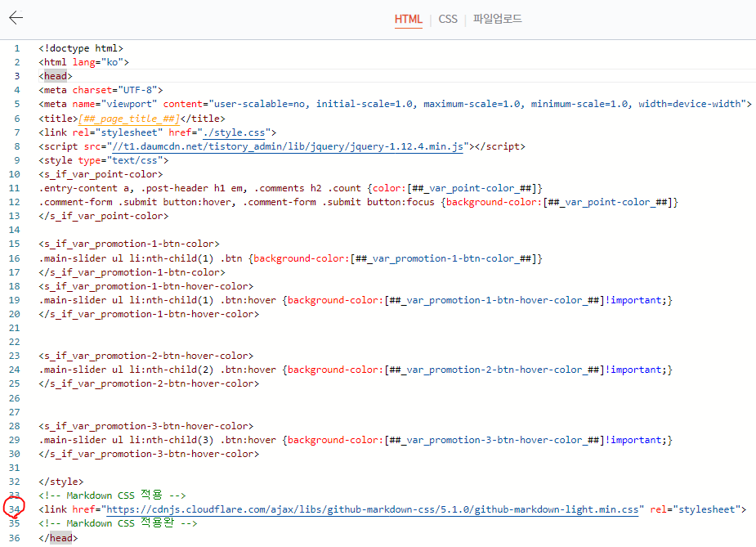This screenshot has height=547, width=756.
Task: Click the </s_if_var_promotion-3-btn-hover-color> closing tag
Action: (149, 455)
